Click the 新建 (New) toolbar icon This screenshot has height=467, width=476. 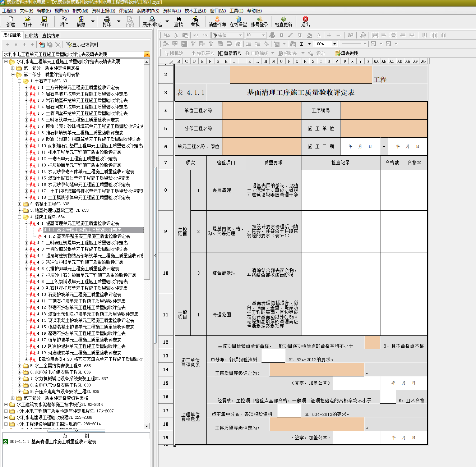point(10,22)
